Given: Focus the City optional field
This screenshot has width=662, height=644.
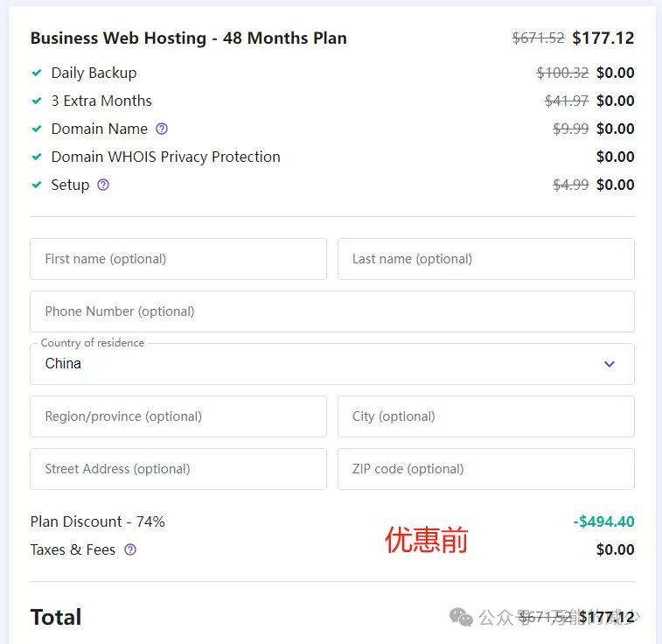Looking at the screenshot, I should [x=485, y=416].
